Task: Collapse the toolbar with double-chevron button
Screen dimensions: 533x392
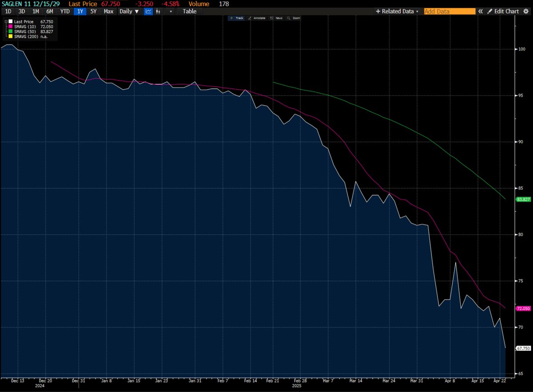Action: 480,11
